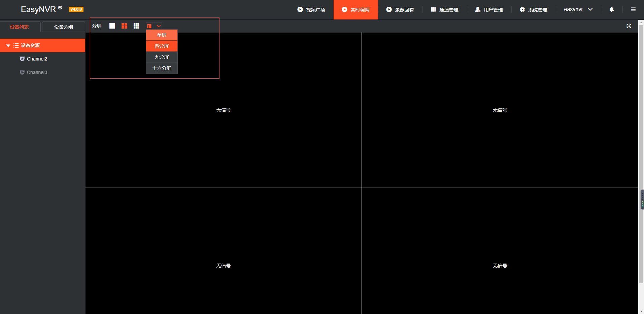Viewport: 644px width, 314px height.
Task: Open custom split layout dropdown
Action: point(154,26)
